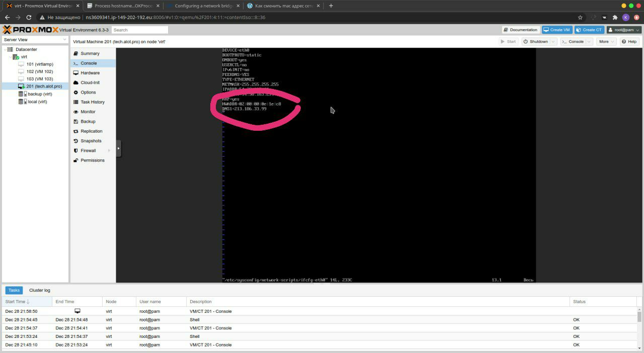Open the Firewall section
The height and width of the screenshot is (353, 644).
[88, 150]
